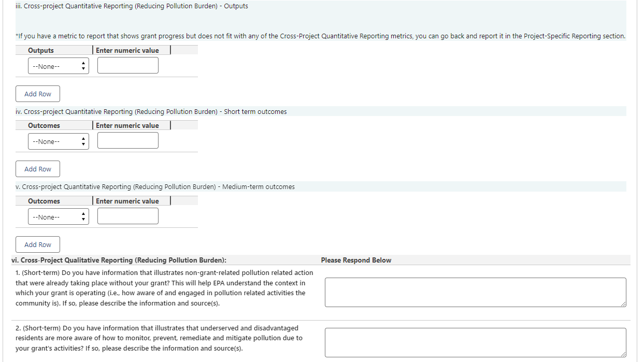Image resolution: width=644 pixels, height=362 pixels.
Task: Click the Outputs column header
Action: click(41, 50)
